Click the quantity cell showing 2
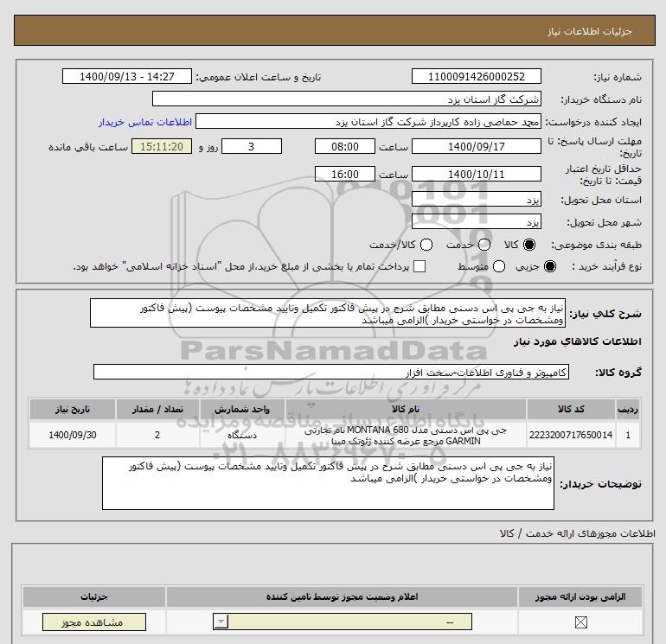 click(x=157, y=435)
